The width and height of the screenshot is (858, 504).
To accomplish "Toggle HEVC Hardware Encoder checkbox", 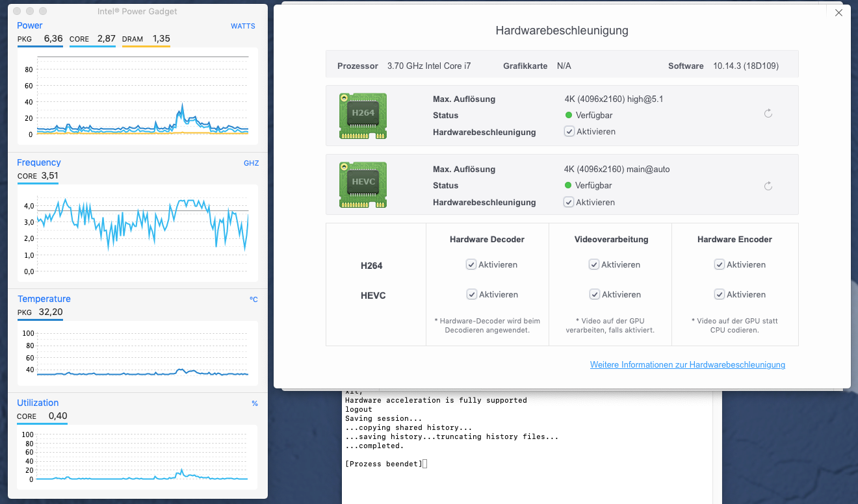I will pos(720,294).
